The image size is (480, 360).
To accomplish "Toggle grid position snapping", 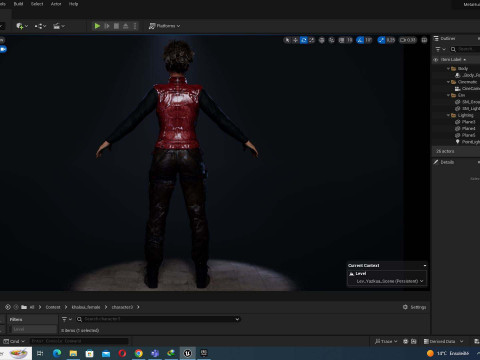I will 342,40.
